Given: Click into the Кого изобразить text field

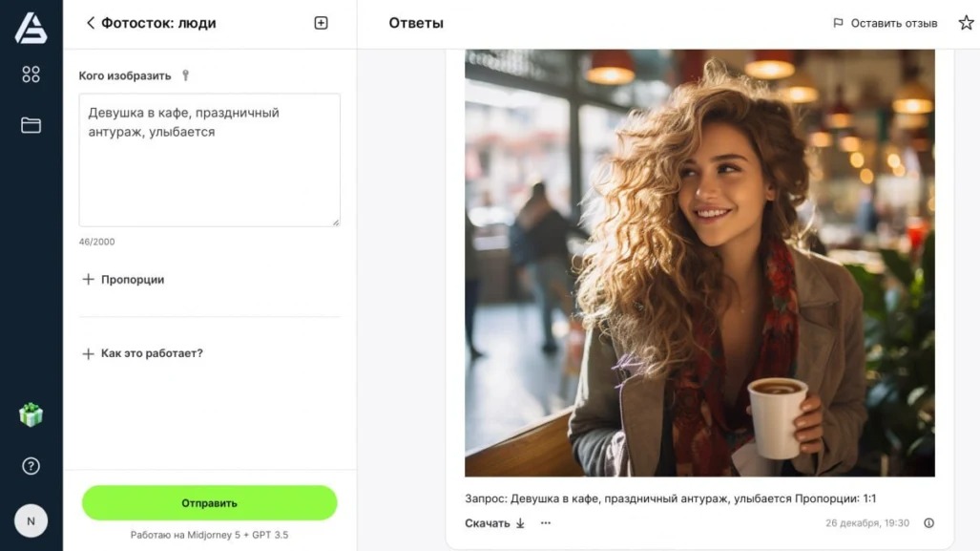Looking at the screenshot, I should [x=209, y=160].
